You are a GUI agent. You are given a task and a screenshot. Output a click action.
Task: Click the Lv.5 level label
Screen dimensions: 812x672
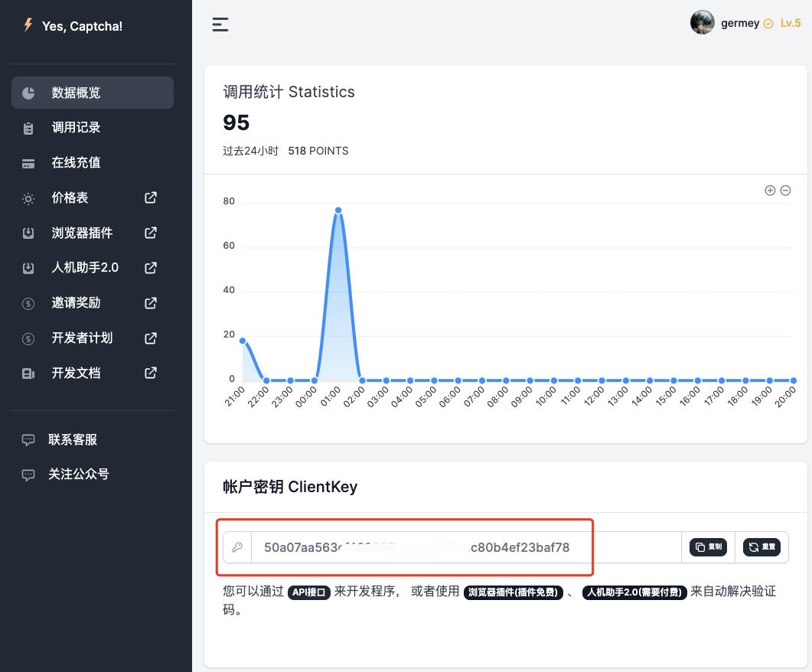point(791,23)
